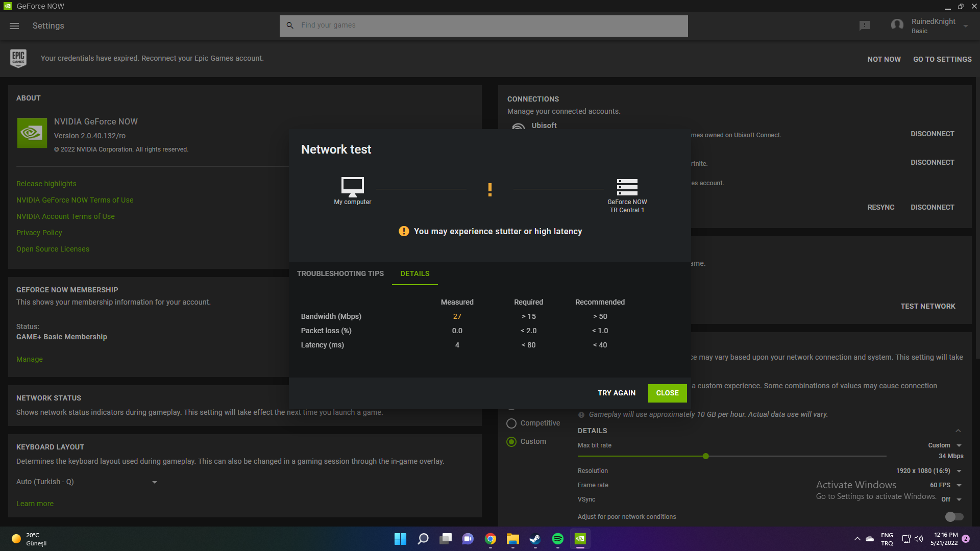Select the Custom streaming quality option
The width and height of the screenshot is (980, 551).
[511, 442]
